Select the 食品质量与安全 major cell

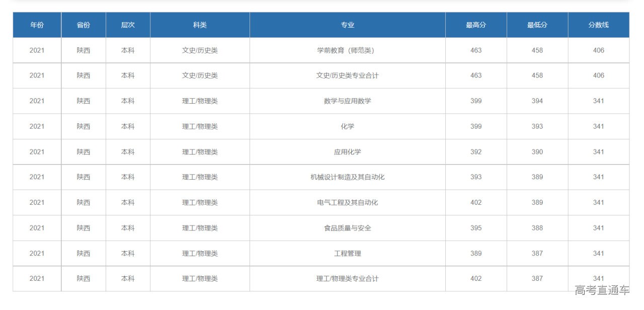pyautogui.click(x=347, y=228)
